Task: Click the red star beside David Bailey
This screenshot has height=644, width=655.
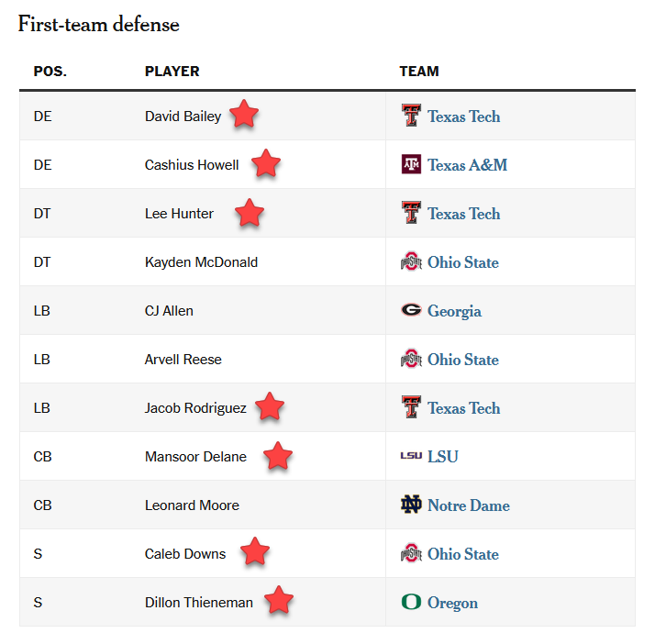Action: click(x=244, y=115)
